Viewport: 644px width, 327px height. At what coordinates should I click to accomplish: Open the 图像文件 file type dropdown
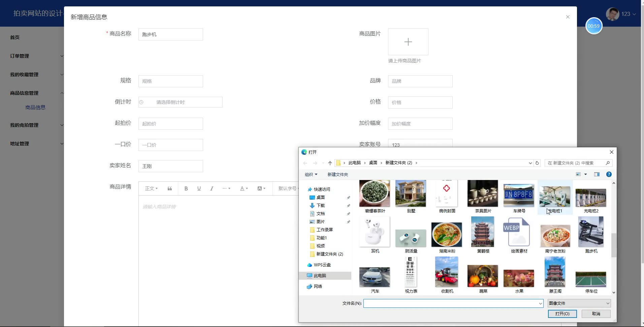coord(579,303)
